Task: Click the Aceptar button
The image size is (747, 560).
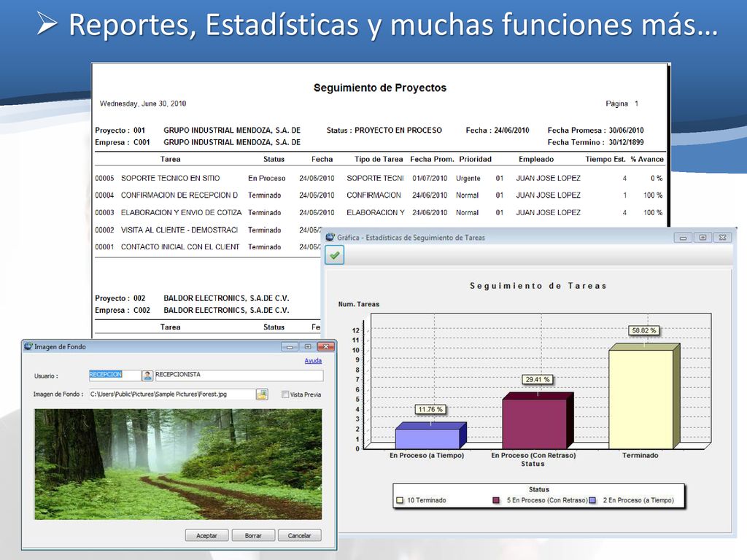Action: (x=206, y=535)
